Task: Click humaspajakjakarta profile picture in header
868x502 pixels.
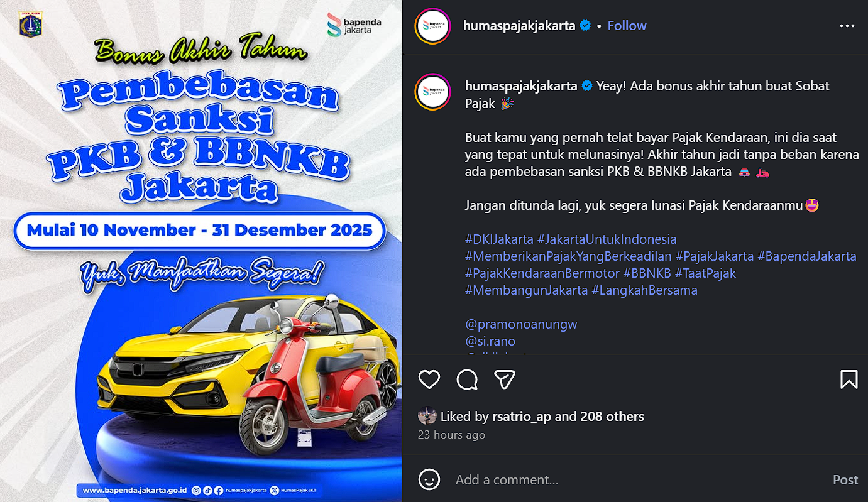Action: [433, 26]
